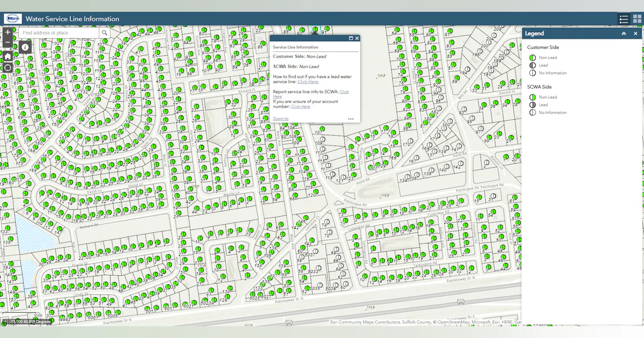Open lead service line 'Click Here' link
Image resolution: width=644 pixels, height=338 pixels.
[308, 82]
